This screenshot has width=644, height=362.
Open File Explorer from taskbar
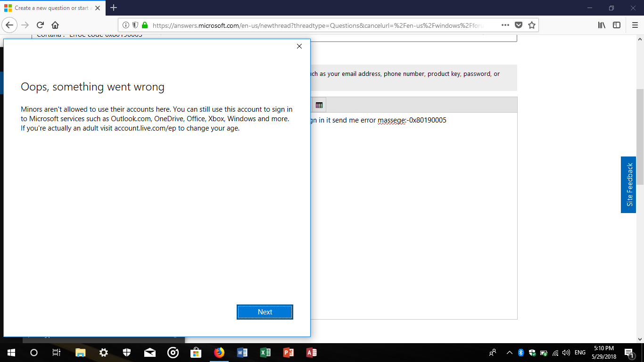coord(81,353)
